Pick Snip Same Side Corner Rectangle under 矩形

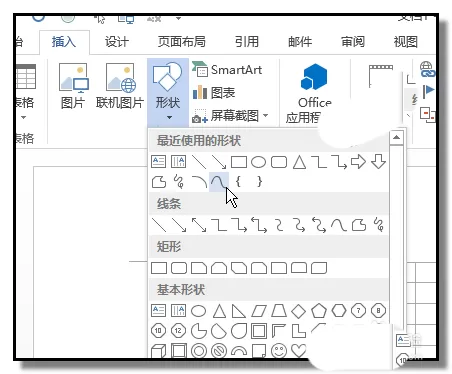219,268
